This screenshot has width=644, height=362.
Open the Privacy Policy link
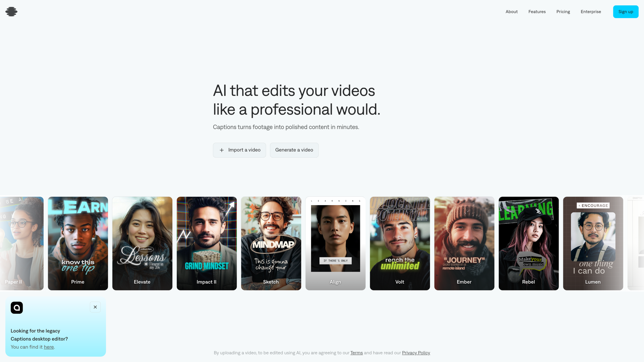(416, 353)
